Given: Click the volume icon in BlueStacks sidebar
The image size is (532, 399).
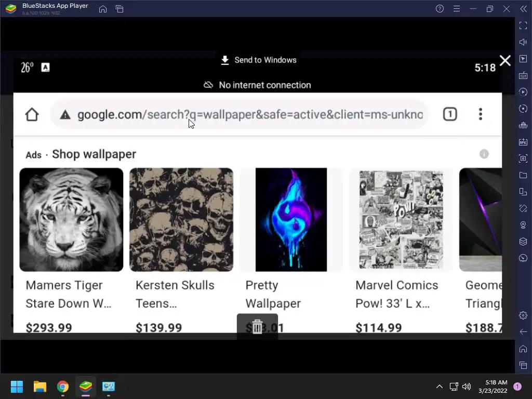Looking at the screenshot, I should pos(523,42).
